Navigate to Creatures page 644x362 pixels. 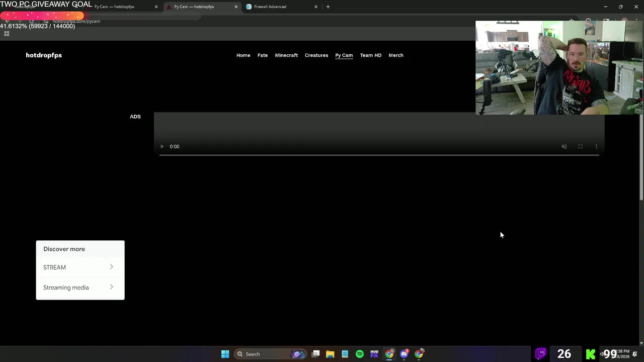click(x=316, y=55)
